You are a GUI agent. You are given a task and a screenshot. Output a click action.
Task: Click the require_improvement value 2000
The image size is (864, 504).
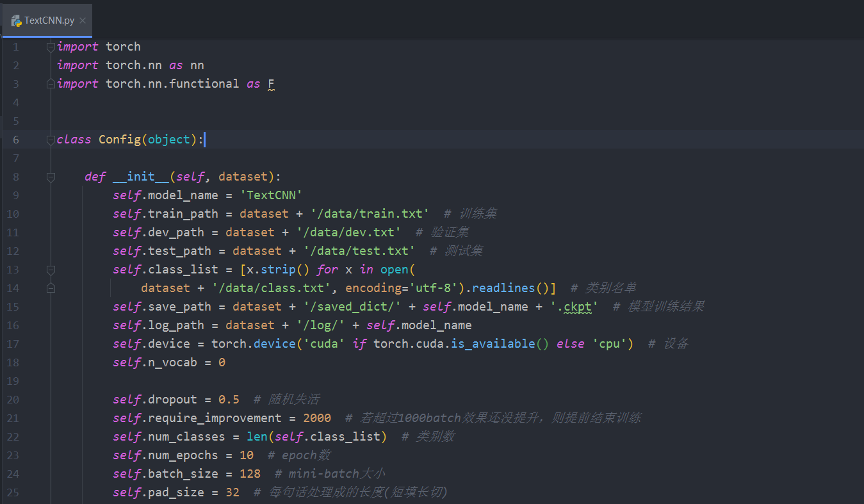pyautogui.click(x=317, y=418)
